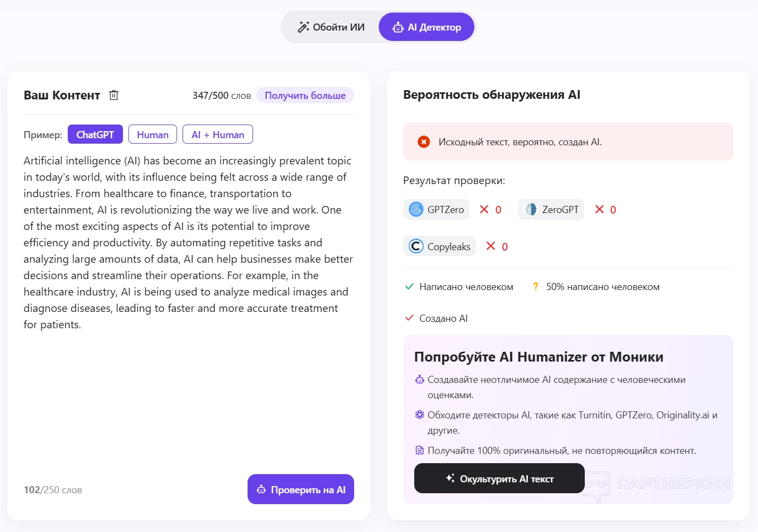Click the Окультурить AI текст button
This screenshot has width=758, height=532.
[499, 478]
